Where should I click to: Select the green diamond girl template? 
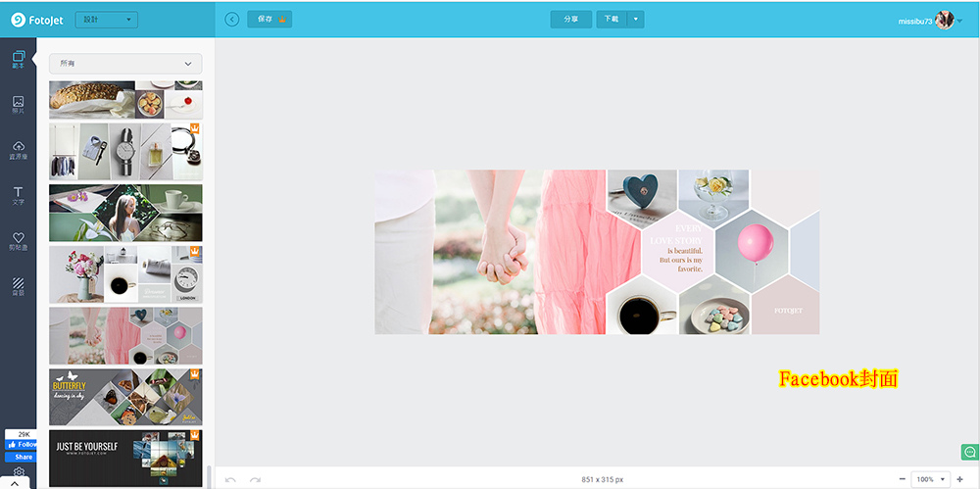[x=125, y=213]
